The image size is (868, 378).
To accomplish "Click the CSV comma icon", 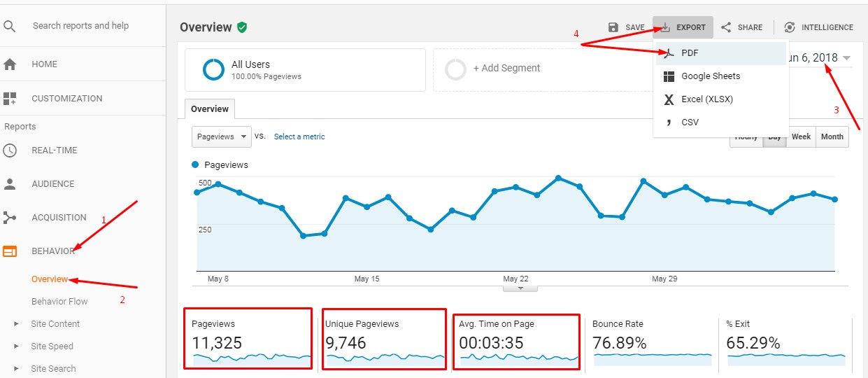I will (x=669, y=122).
